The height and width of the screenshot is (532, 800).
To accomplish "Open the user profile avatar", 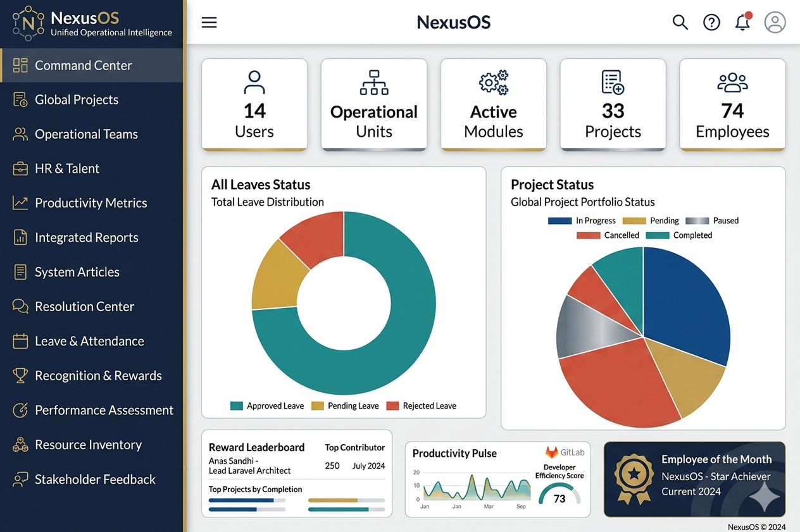I will pos(775,23).
